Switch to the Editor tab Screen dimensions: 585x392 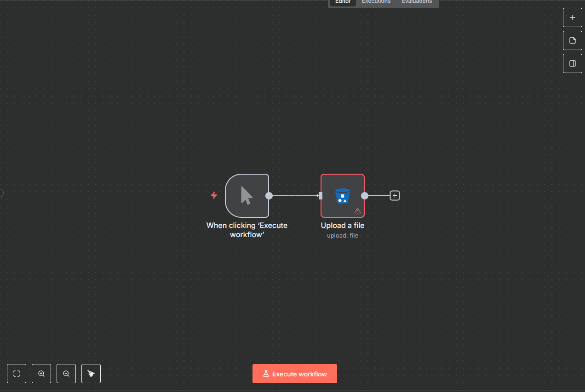coord(343,2)
